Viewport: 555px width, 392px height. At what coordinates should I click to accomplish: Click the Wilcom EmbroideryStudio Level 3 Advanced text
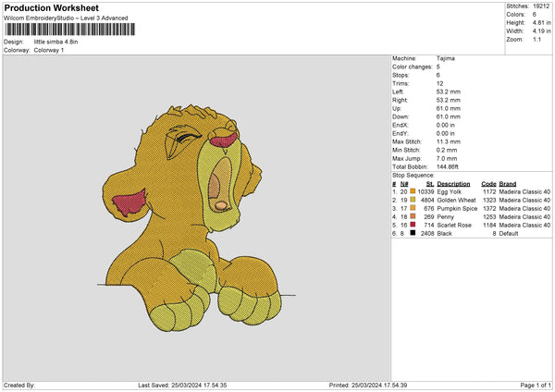coord(66,18)
